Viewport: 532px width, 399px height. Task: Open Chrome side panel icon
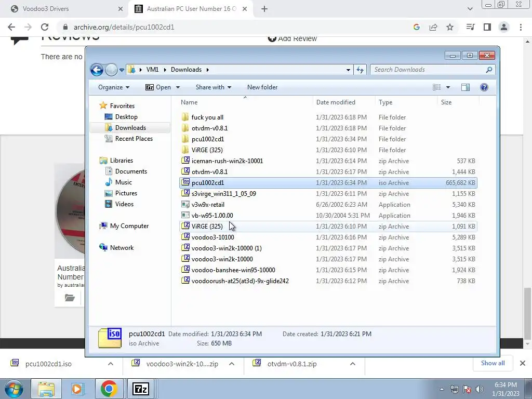click(487, 27)
